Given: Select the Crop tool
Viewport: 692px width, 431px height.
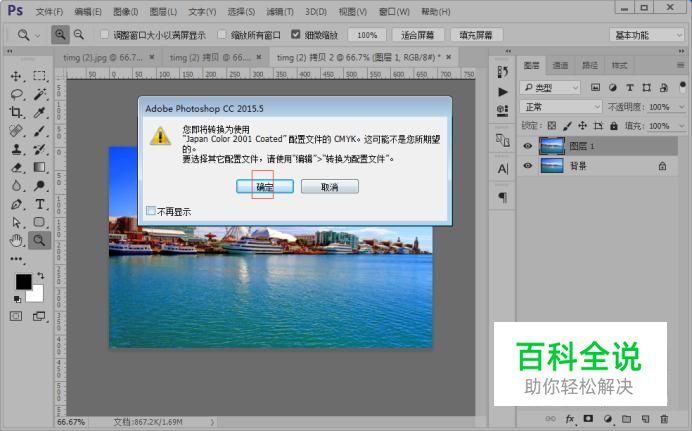Looking at the screenshot, I should (x=16, y=112).
